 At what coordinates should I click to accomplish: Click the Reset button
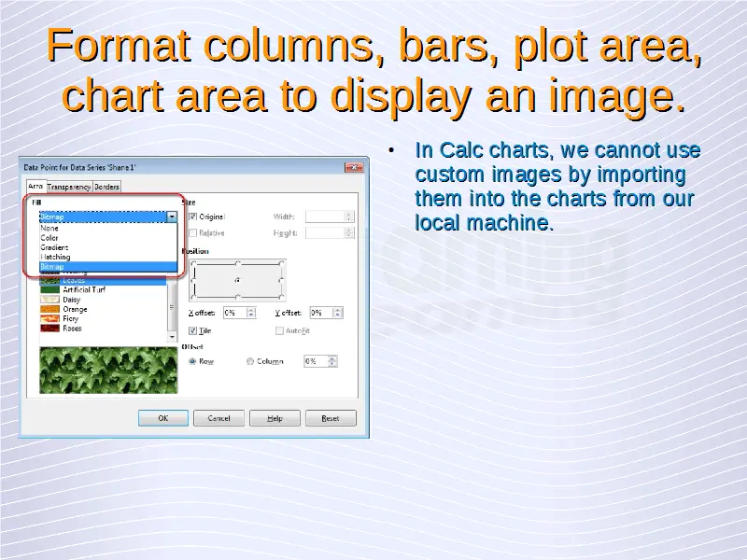[331, 418]
